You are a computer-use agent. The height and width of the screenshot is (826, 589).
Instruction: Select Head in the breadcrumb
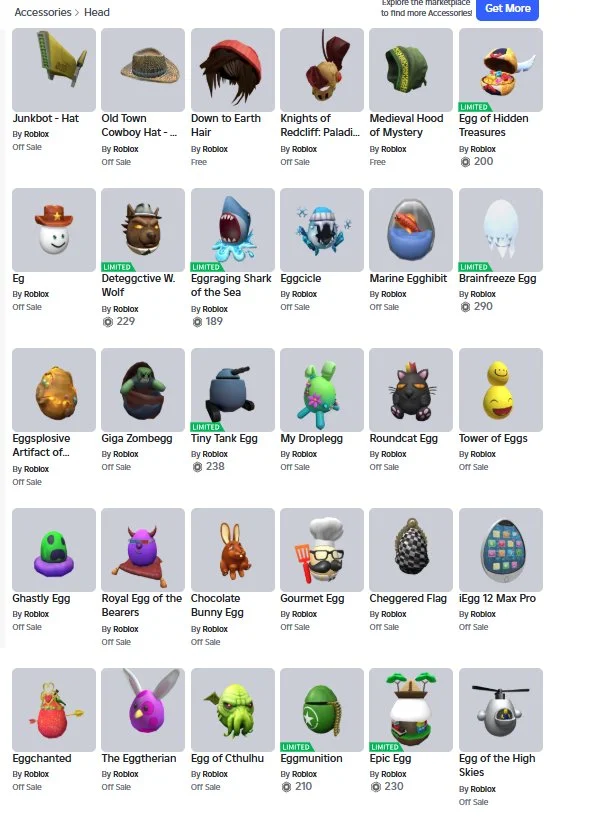[x=97, y=12]
